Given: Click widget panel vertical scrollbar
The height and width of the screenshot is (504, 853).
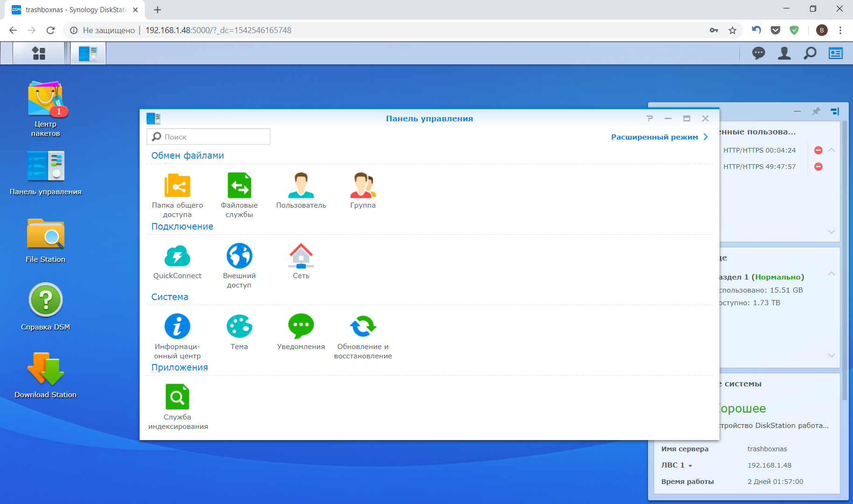Looking at the screenshot, I should [x=845, y=261].
